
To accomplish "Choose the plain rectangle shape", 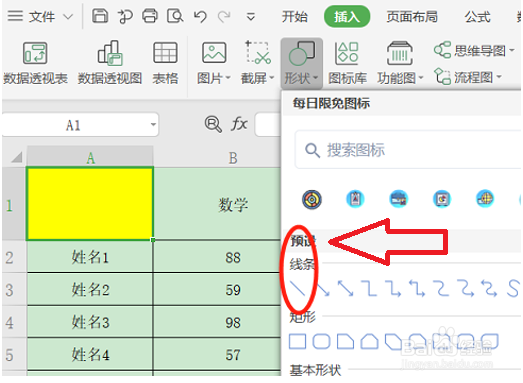I will (x=297, y=342).
